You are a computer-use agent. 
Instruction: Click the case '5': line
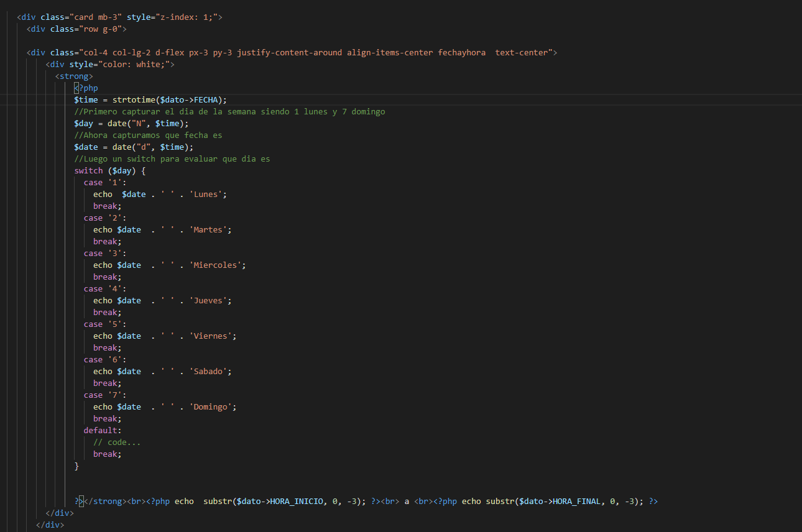pos(106,324)
